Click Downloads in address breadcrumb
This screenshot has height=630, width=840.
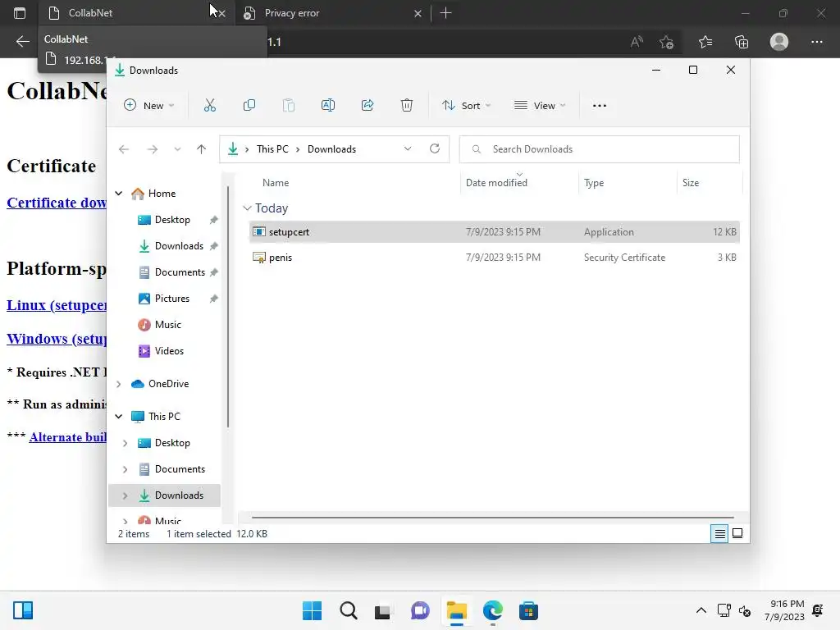point(331,149)
